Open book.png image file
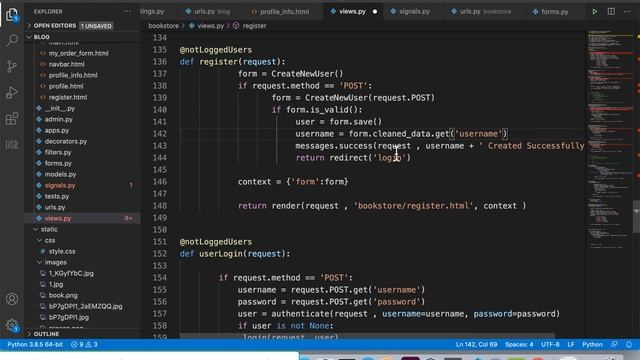This screenshot has height=360, width=640. coord(63,295)
